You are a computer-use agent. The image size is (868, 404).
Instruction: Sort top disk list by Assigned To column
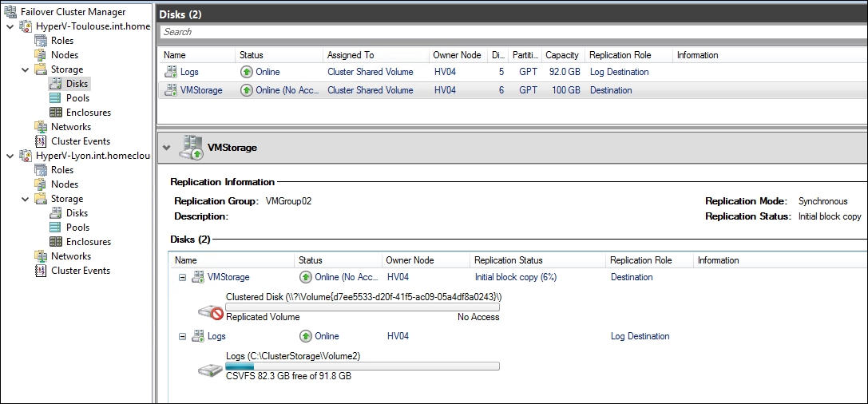click(x=350, y=55)
